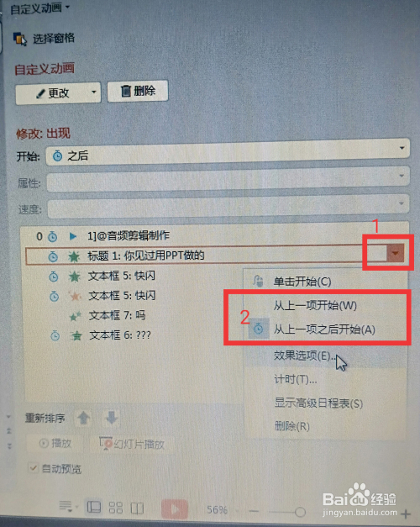Select normal view icon in status bar
The image size is (420, 527).
click(x=94, y=507)
